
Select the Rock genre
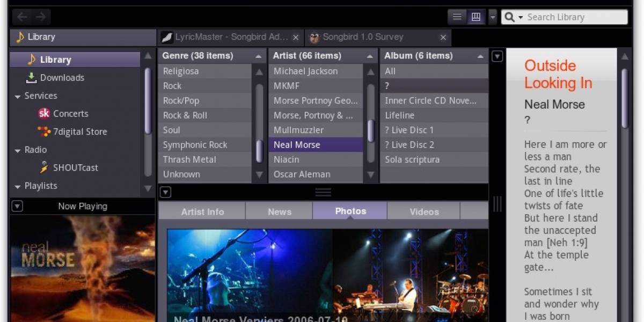(x=204, y=86)
